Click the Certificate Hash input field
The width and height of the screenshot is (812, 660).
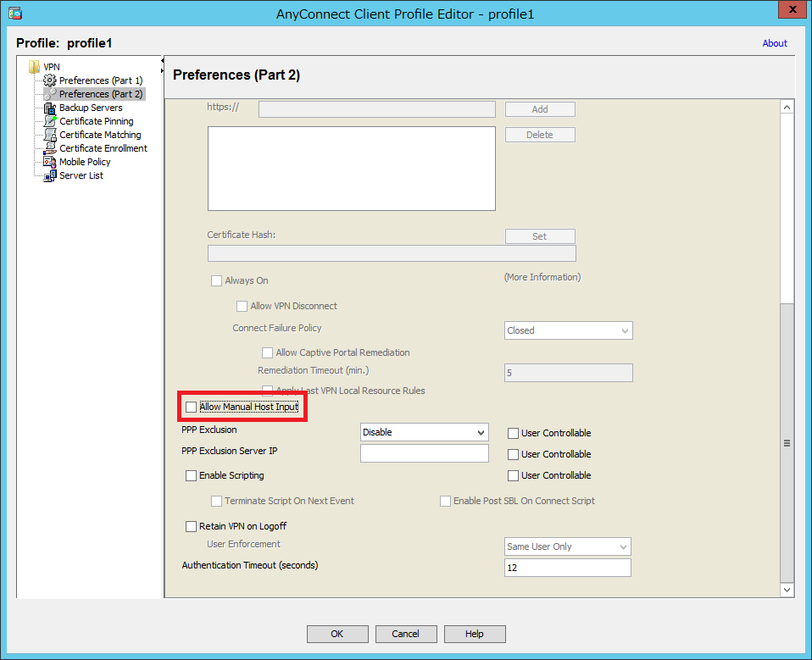click(392, 253)
